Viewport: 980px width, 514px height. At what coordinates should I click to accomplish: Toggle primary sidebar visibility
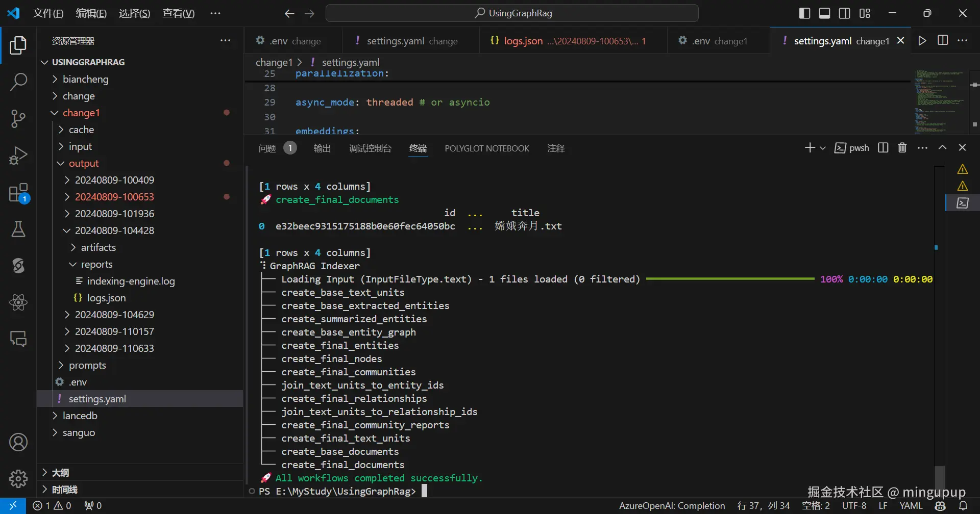point(804,13)
